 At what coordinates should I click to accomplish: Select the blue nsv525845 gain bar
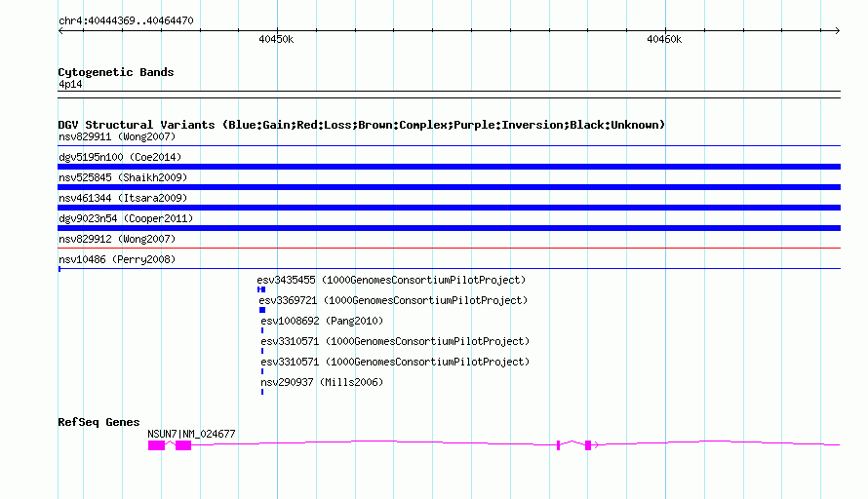pyautogui.click(x=449, y=187)
